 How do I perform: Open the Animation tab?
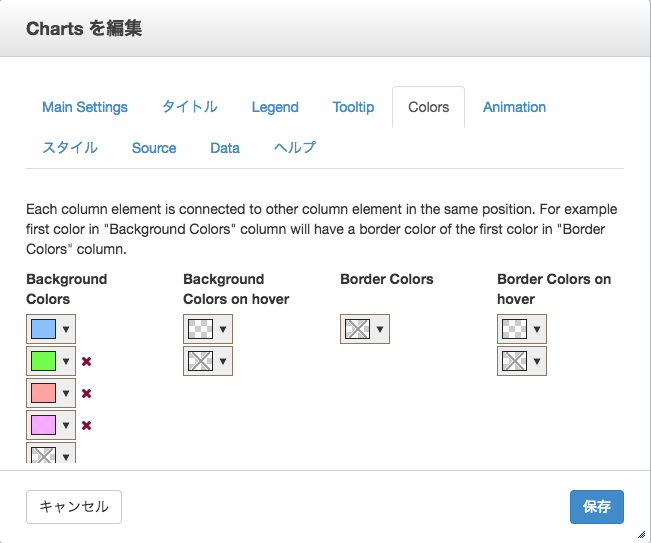tap(514, 107)
